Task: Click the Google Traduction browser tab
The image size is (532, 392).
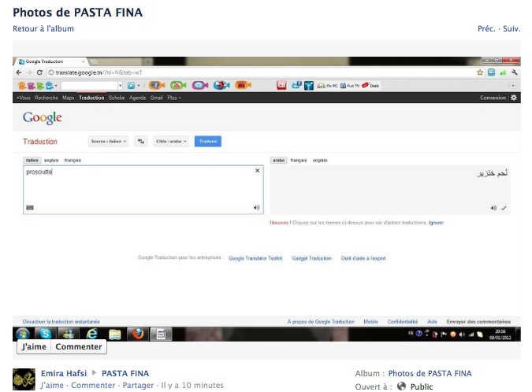Action: coord(51,61)
